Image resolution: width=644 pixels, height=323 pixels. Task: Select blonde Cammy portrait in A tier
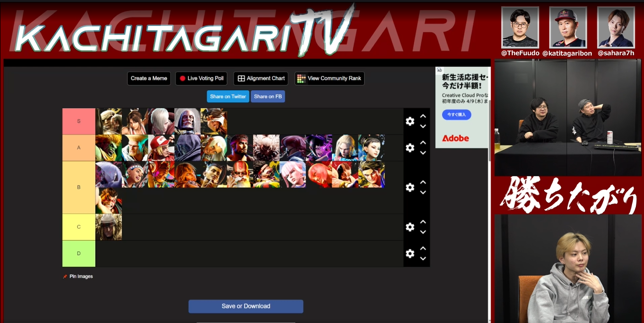[345, 148]
